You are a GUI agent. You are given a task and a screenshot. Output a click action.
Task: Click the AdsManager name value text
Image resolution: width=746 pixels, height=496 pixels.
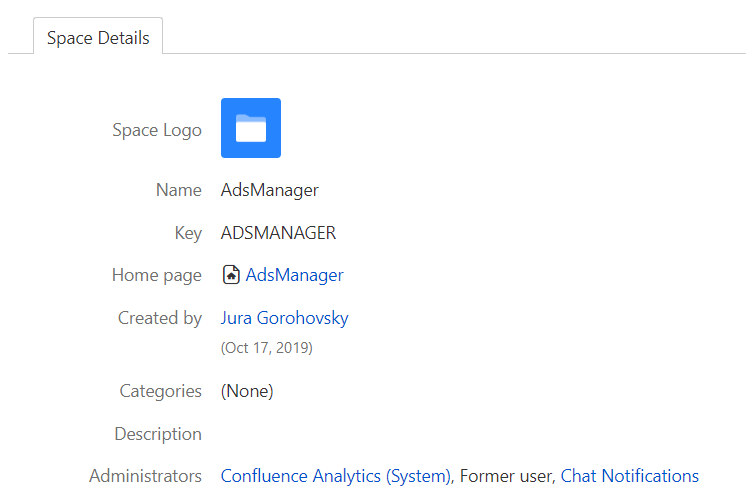pyautogui.click(x=270, y=190)
